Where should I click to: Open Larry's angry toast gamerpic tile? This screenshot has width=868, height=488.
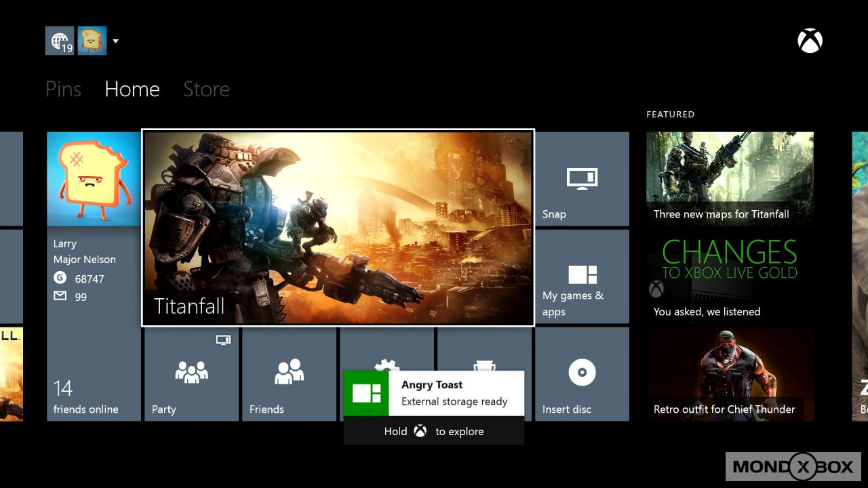[x=94, y=179]
